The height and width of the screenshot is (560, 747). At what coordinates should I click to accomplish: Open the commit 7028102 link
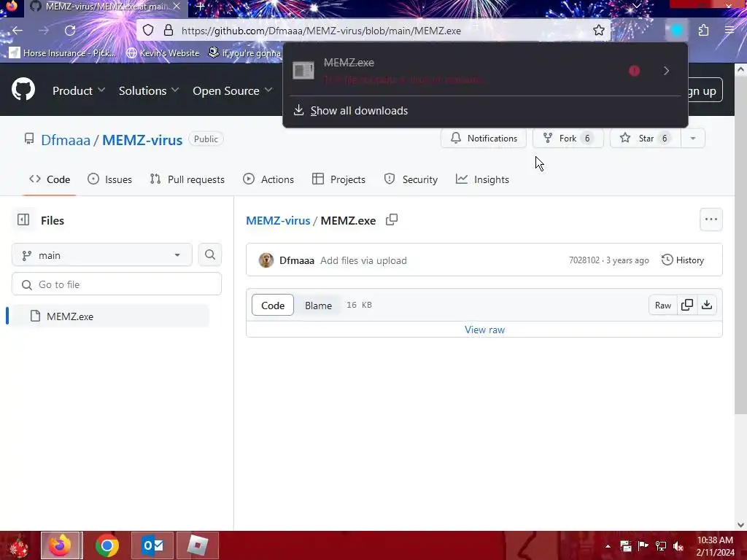point(584,260)
